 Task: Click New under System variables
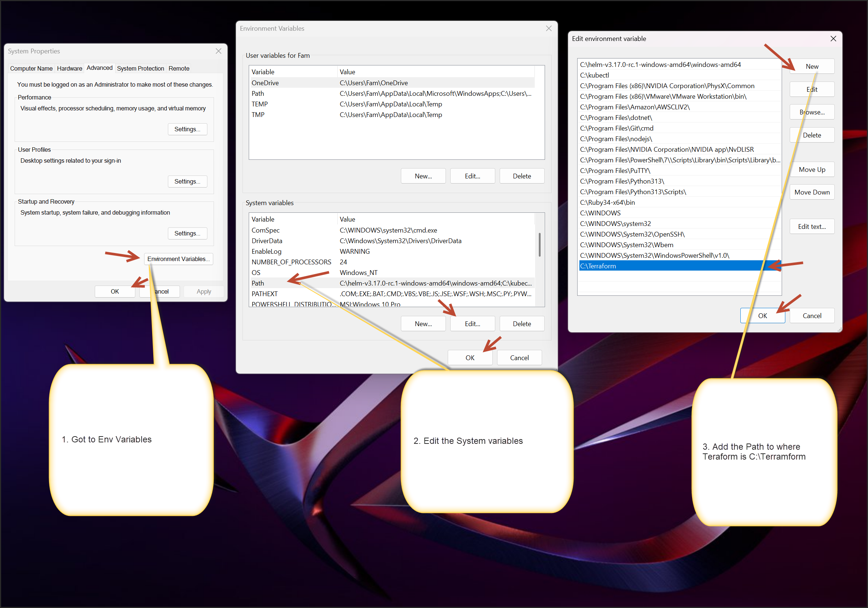tap(423, 324)
